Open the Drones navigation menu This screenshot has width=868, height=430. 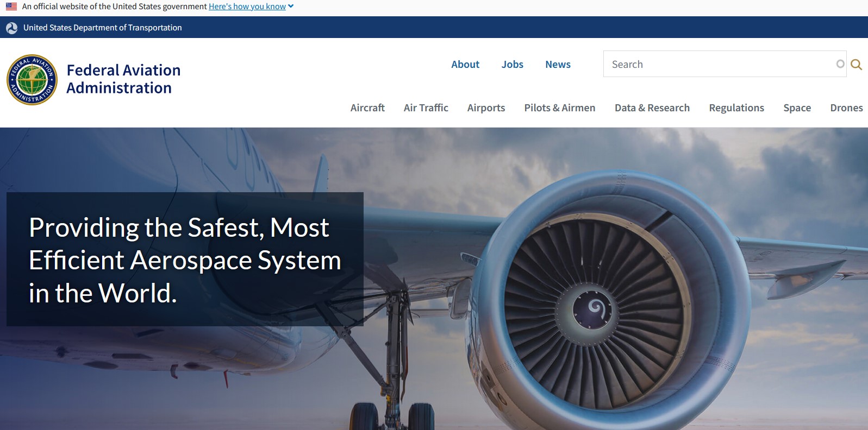[846, 108]
